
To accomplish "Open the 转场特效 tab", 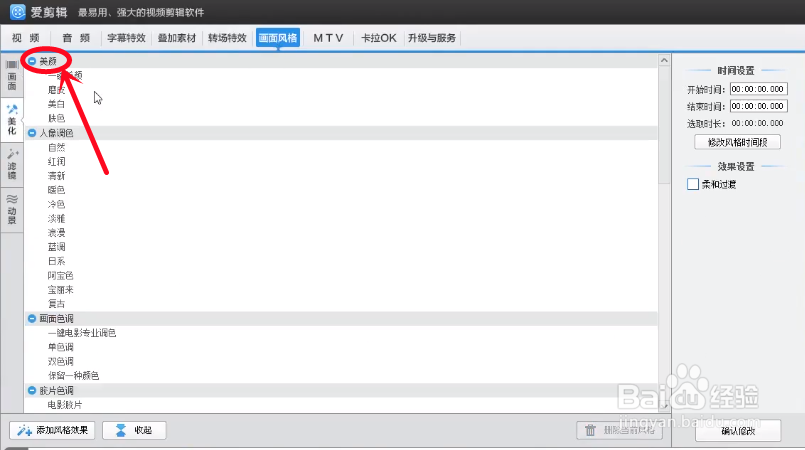I will [227, 38].
